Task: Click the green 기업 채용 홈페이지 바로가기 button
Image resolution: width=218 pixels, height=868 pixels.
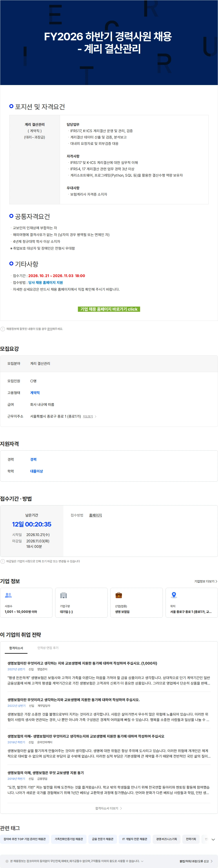Action: coord(109,309)
